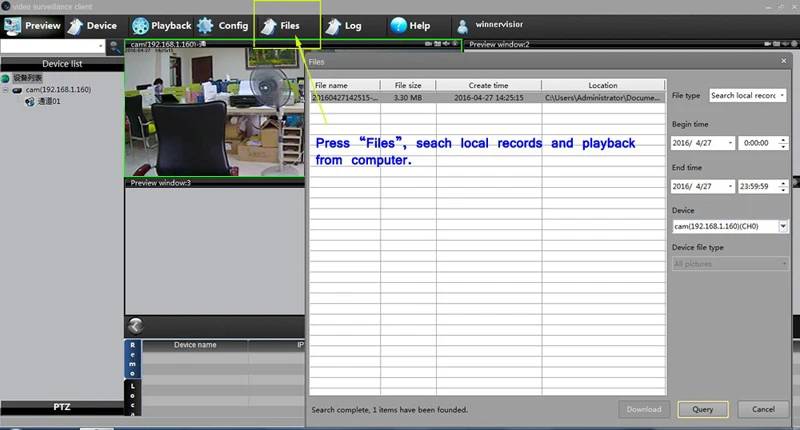Open the File type dropdown
The width and height of the screenshot is (800, 430).
tap(747, 95)
